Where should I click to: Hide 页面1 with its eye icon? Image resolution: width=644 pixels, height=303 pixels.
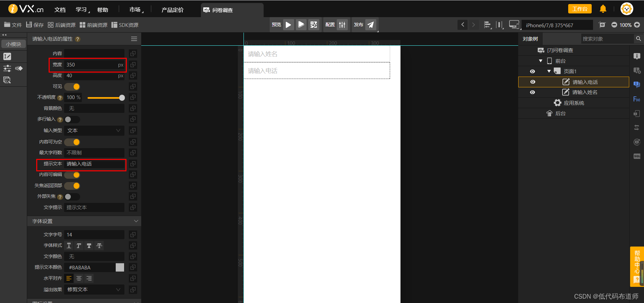click(x=532, y=71)
